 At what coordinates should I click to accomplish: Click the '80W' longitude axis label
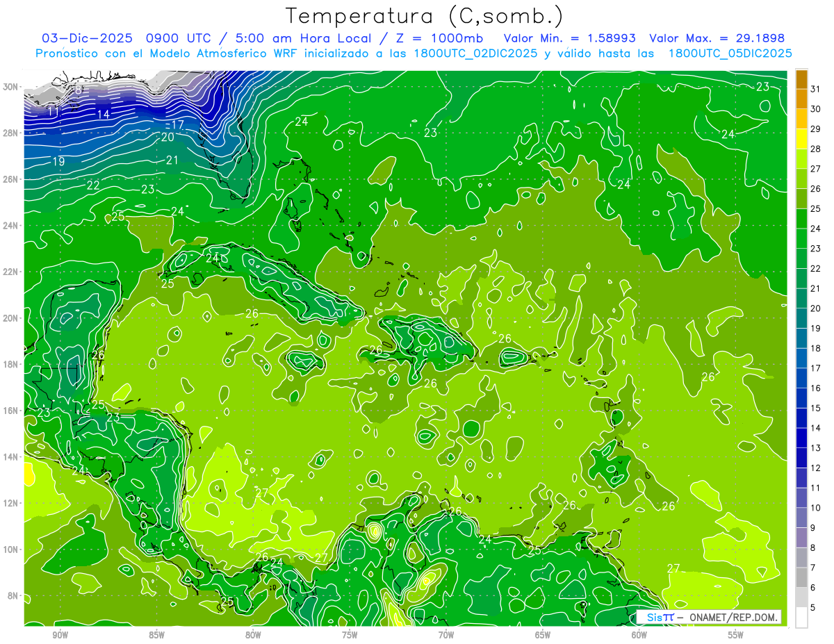tap(253, 635)
